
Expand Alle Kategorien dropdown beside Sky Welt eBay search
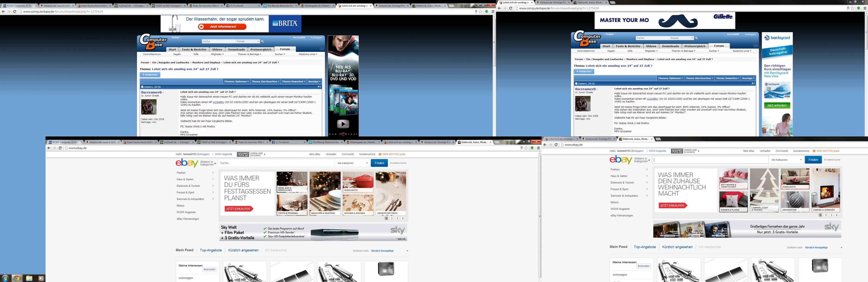tap(352, 163)
